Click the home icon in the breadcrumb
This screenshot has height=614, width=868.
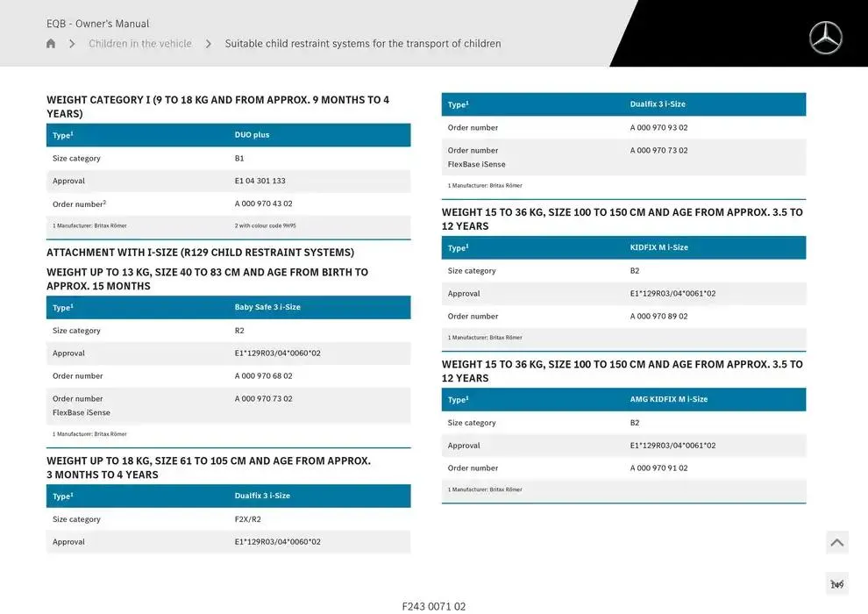(50, 42)
